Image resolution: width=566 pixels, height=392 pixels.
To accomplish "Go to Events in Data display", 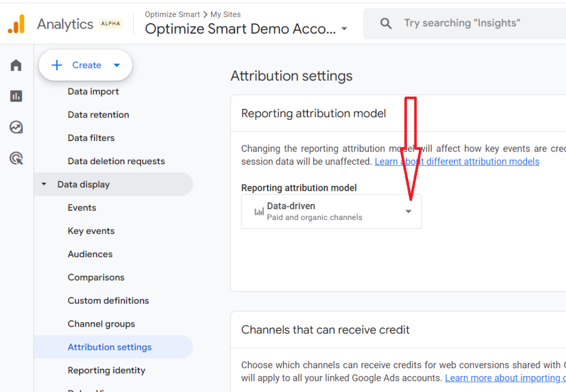I will click(82, 207).
